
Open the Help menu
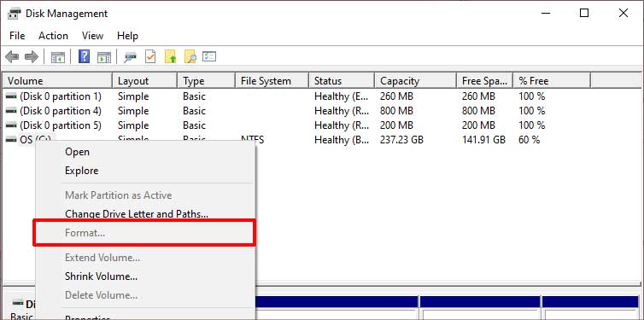point(127,36)
